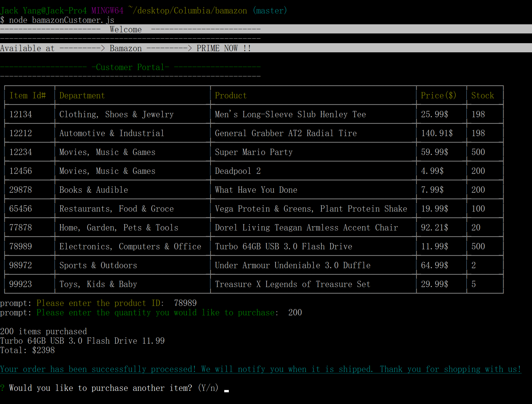
Task: Click the entered quantity 200 after prompt
Action: 295,313
